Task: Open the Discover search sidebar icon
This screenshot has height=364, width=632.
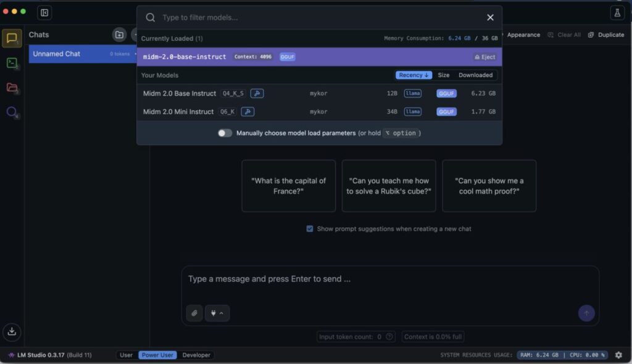Action: point(12,112)
